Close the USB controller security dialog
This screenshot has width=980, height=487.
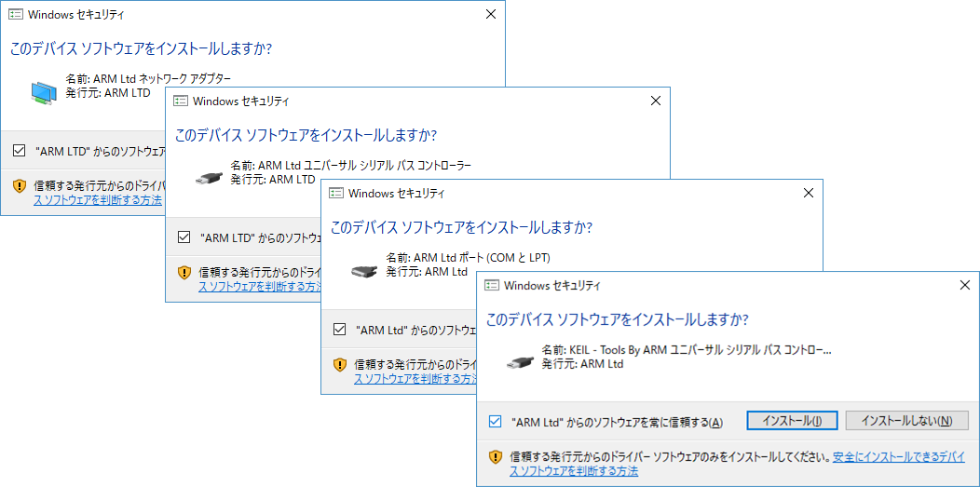[656, 101]
